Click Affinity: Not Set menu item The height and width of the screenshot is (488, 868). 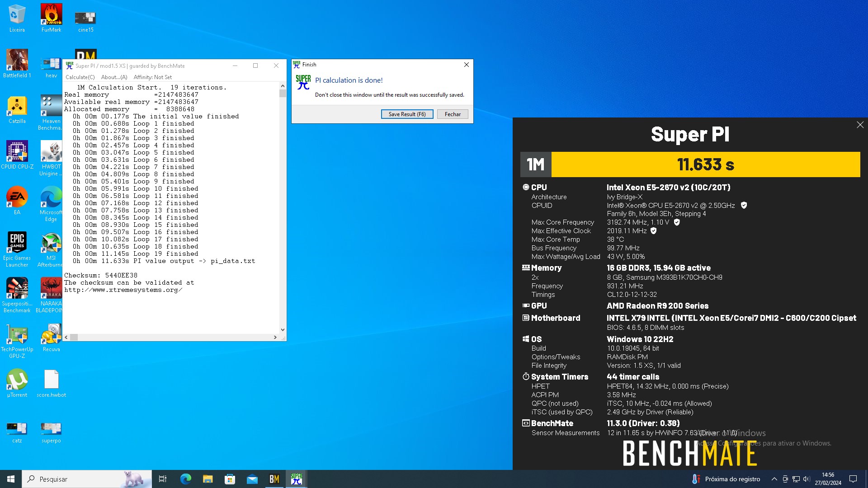153,77
